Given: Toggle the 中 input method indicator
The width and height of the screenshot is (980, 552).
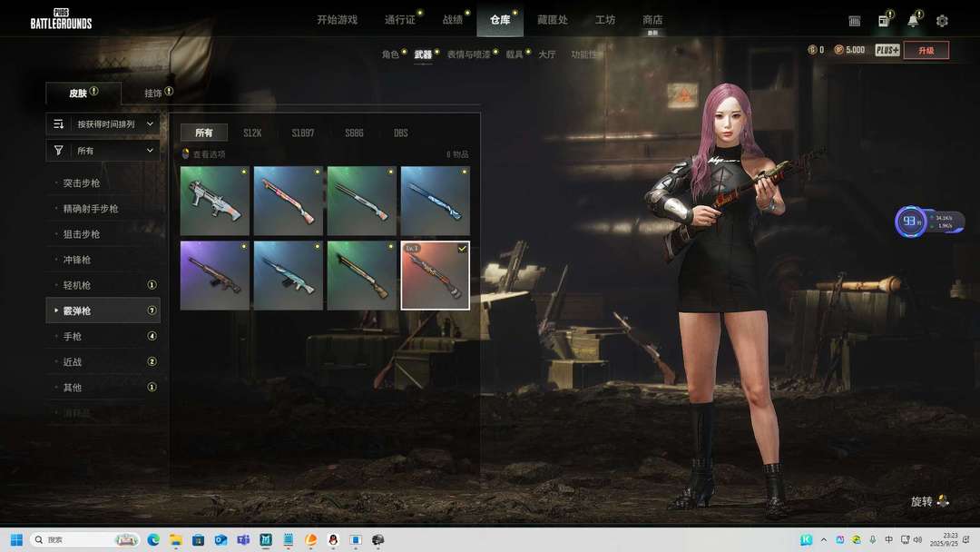Looking at the screenshot, I should click(x=888, y=539).
